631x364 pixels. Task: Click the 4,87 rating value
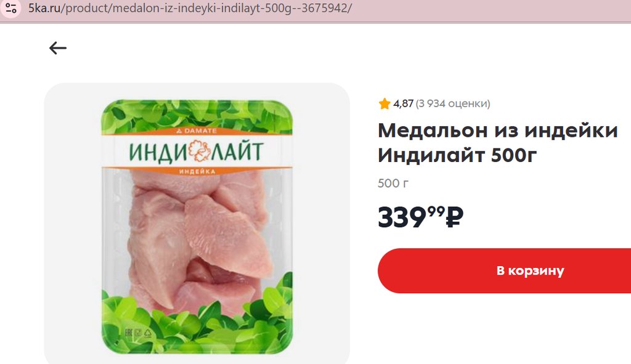403,103
